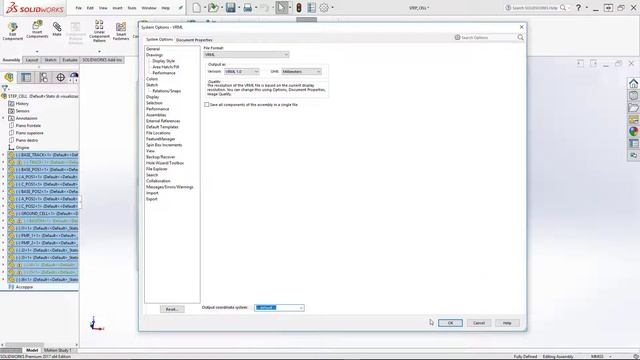Select Hole Wizard/Toolbox in the options list
This screenshot has width=640, height=360.
(x=165, y=163)
